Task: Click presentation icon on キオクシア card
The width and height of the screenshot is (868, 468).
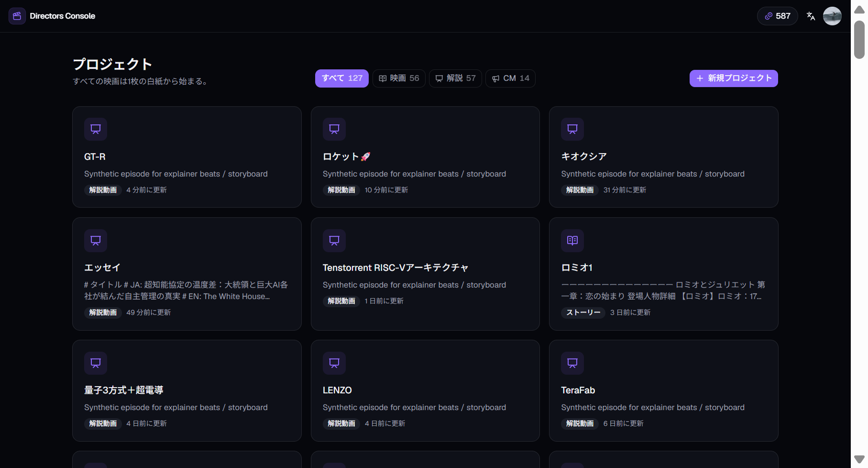Action: pyautogui.click(x=572, y=129)
